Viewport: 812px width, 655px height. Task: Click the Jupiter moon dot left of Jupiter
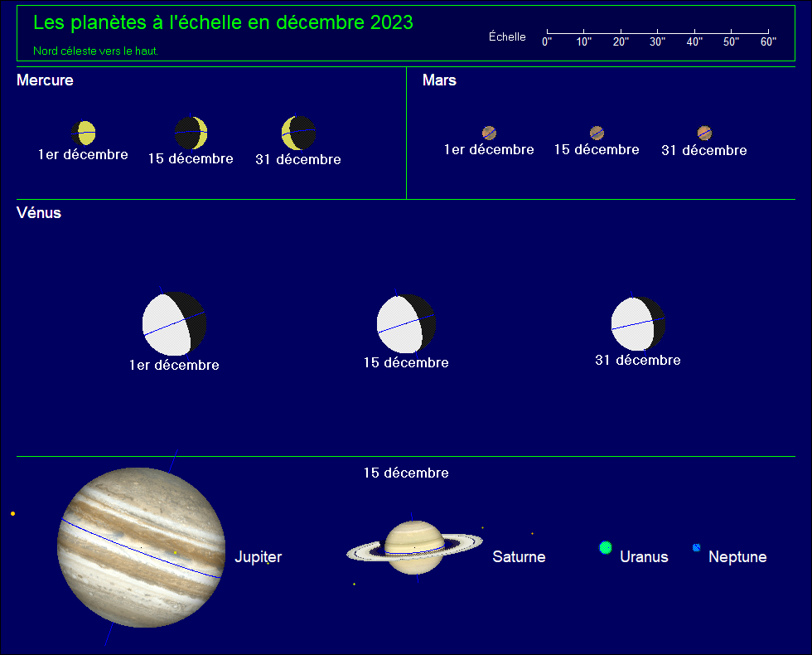13,513
